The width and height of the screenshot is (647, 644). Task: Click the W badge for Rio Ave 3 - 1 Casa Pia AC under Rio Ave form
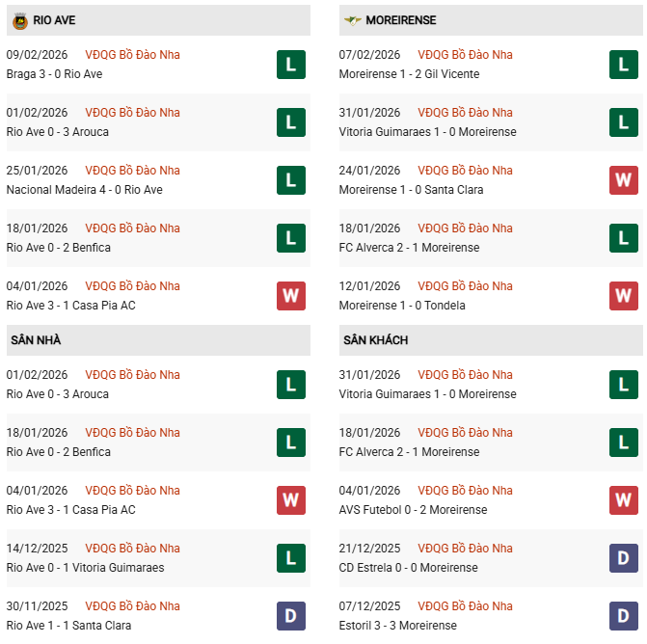[290, 296]
